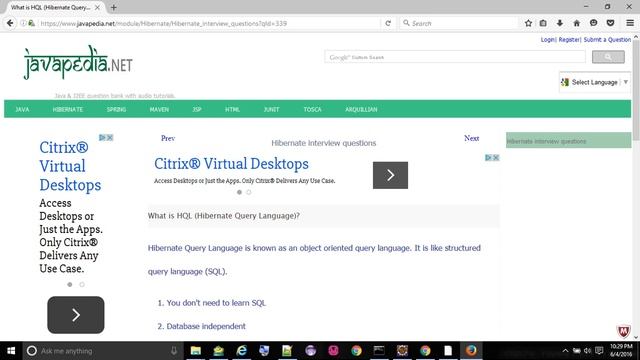The height and width of the screenshot is (360, 640).
Task: Select second carousel dot on banner ad
Action: [249, 192]
